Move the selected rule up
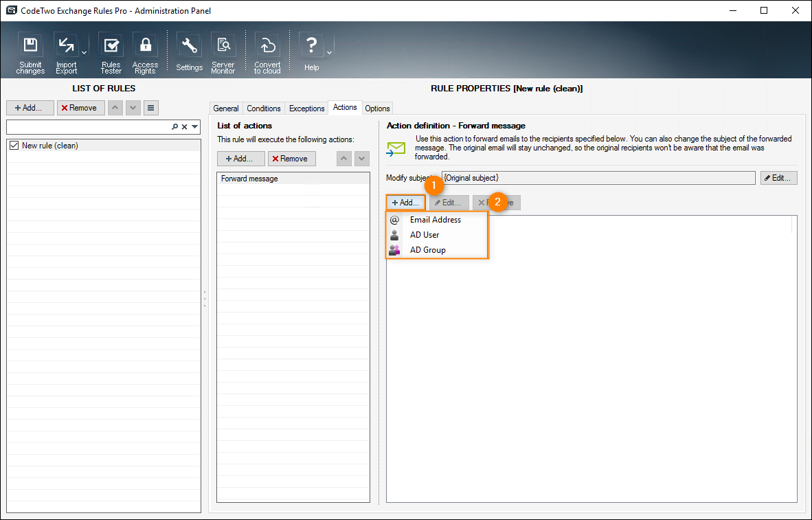The image size is (812, 520). (115, 108)
